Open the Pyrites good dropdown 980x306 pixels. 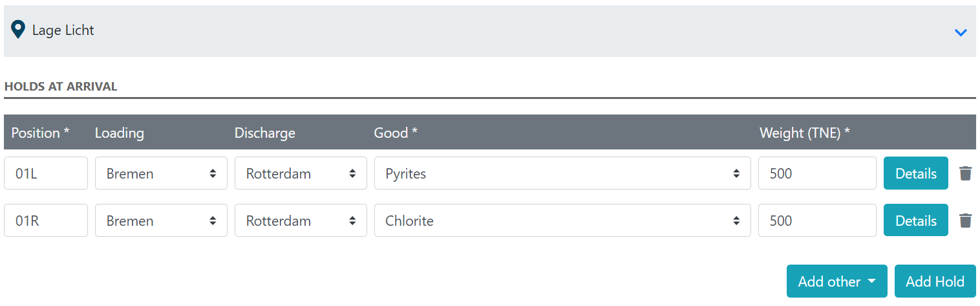pyautogui.click(x=562, y=173)
